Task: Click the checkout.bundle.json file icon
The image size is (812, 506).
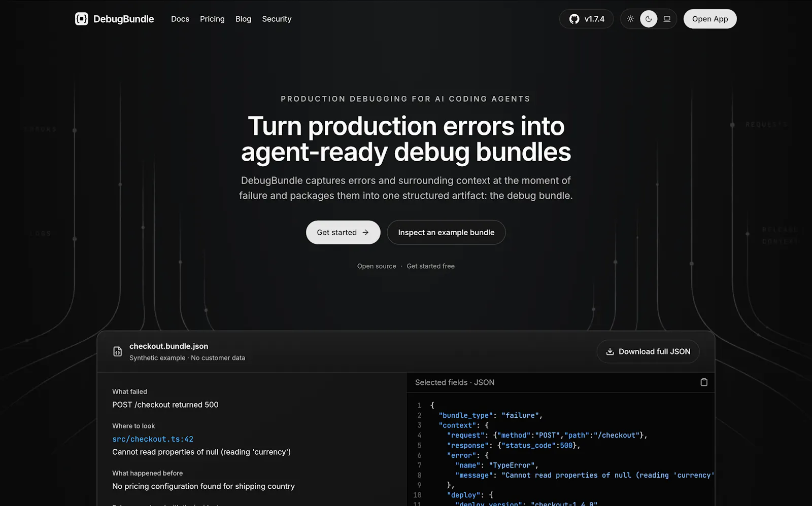Action: pyautogui.click(x=117, y=351)
